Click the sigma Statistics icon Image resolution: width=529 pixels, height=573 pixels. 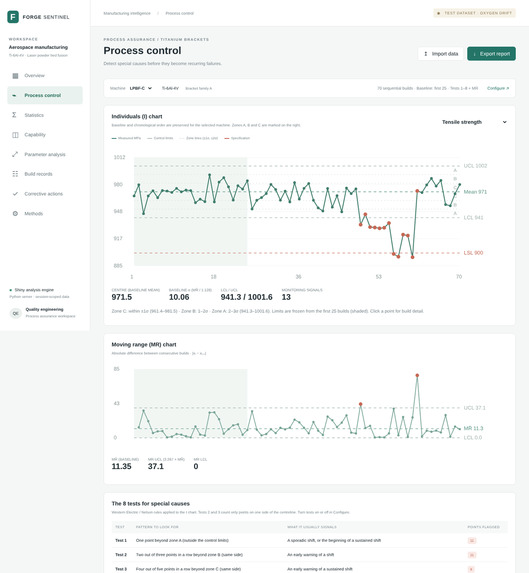[x=15, y=115]
